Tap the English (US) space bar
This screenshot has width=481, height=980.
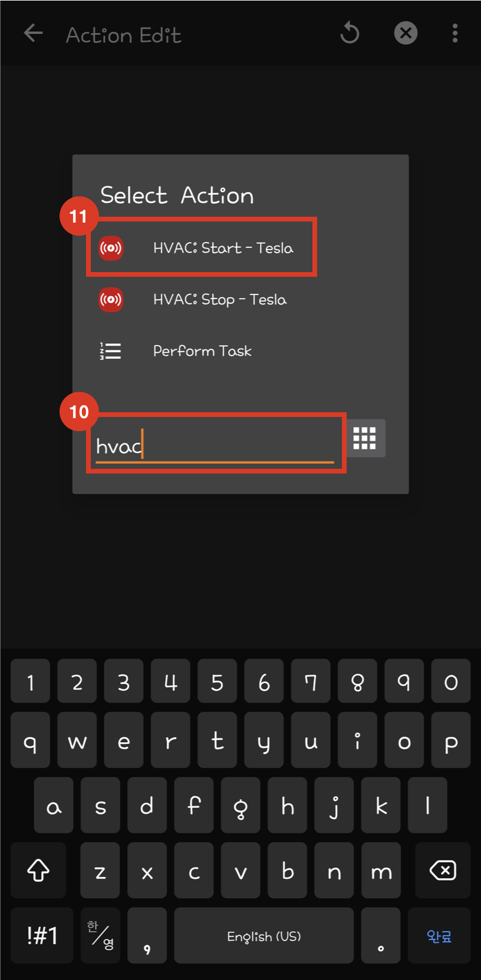click(x=264, y=935)
